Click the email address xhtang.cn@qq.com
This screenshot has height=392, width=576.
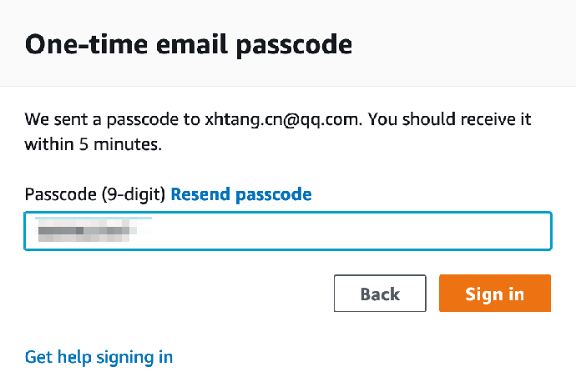pos(281,119)
